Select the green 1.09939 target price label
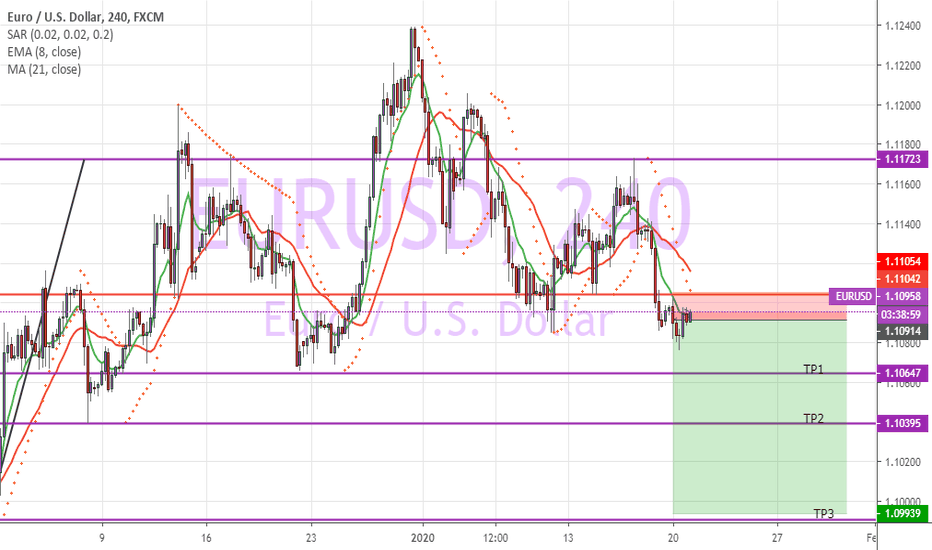The image size is (932, 550). (901, 513)
